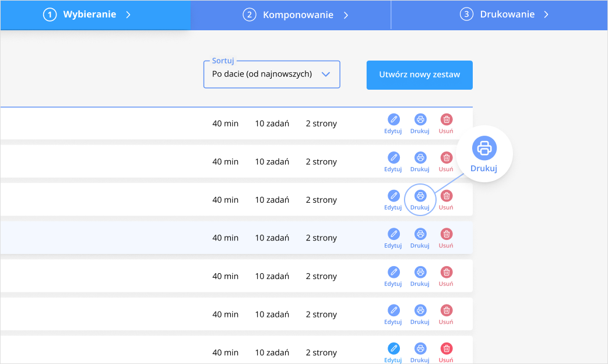Open the Sortuj dropdown
608x364 pixels.
[x=272, y=75]
